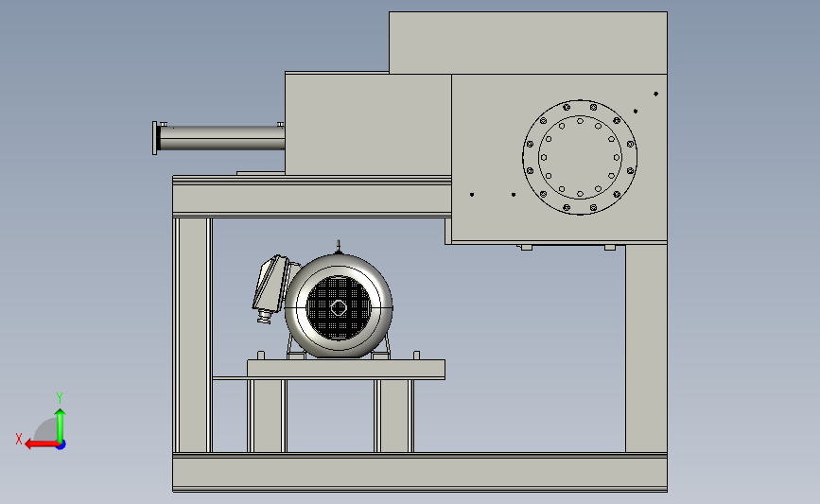Screen dimensions: 820x504
Task: Click the red X axis arrow on triad
Action: (41, 444)
